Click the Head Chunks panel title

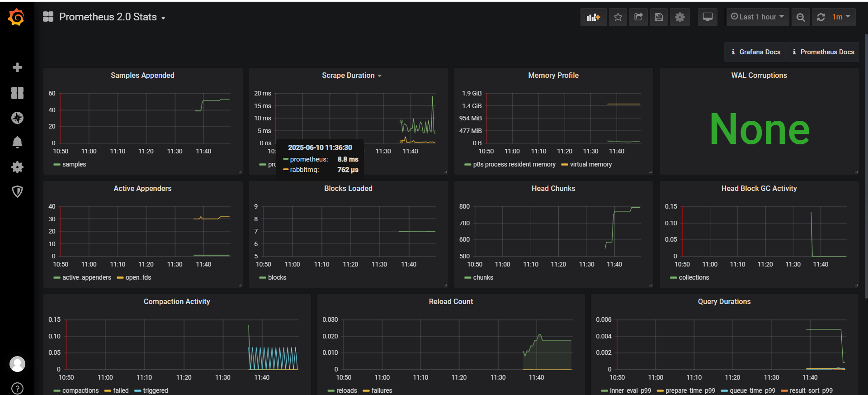tap(553, 189)
